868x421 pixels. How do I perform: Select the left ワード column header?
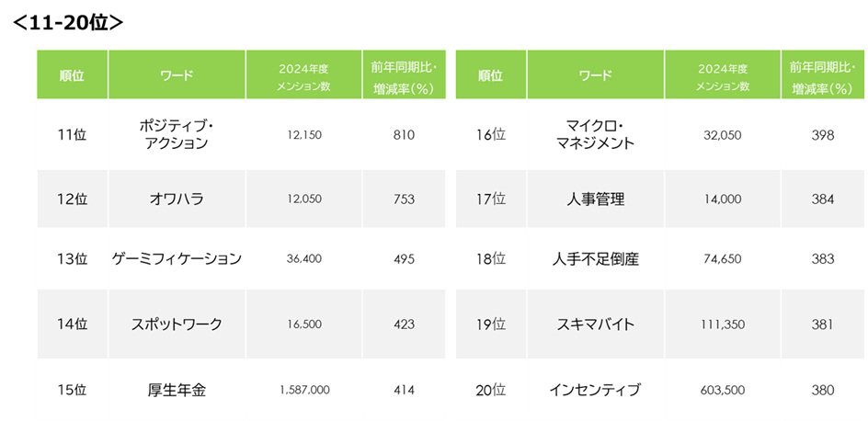tap(177, 74)
